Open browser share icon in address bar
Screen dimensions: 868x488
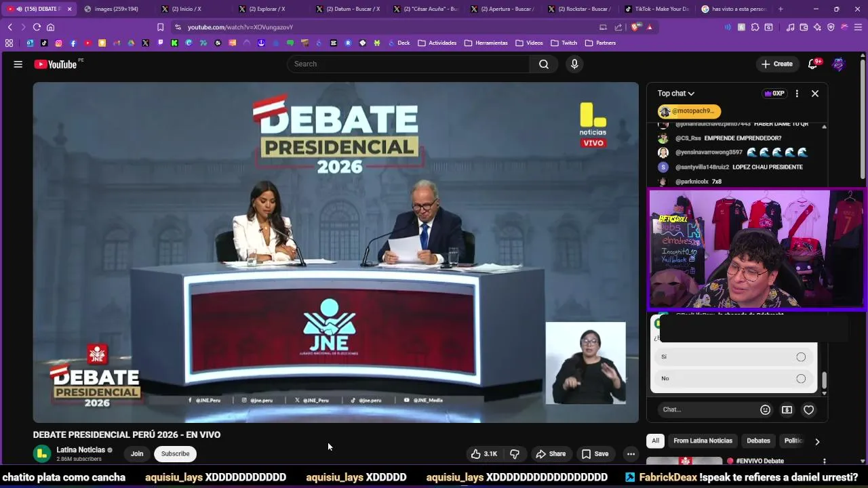coord(618,27)
